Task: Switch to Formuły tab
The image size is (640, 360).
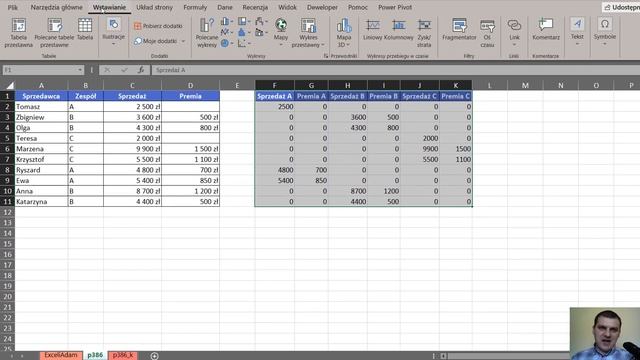Action: tap(195, 7)
